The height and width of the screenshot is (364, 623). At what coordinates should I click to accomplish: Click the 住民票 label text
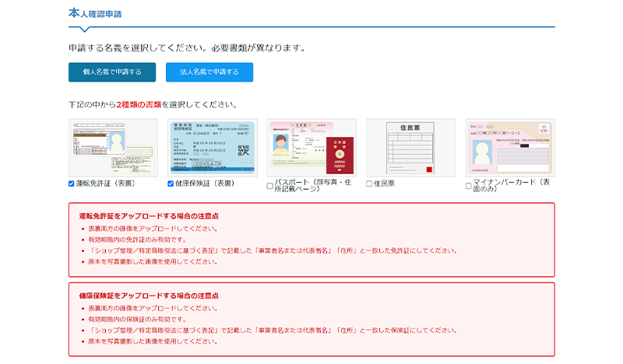click(x=384, y=184)
